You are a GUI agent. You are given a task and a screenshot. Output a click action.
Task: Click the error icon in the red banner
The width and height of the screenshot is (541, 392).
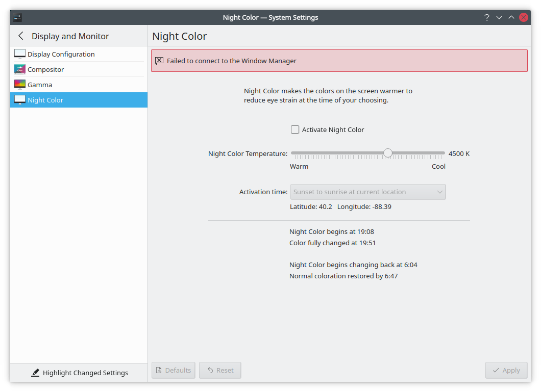pos(159,61)
